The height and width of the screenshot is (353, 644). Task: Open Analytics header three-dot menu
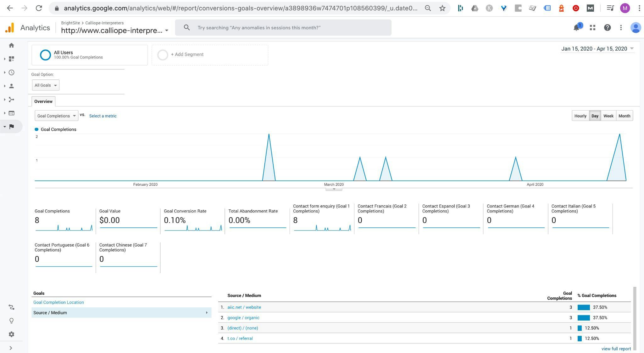point(621,28)
